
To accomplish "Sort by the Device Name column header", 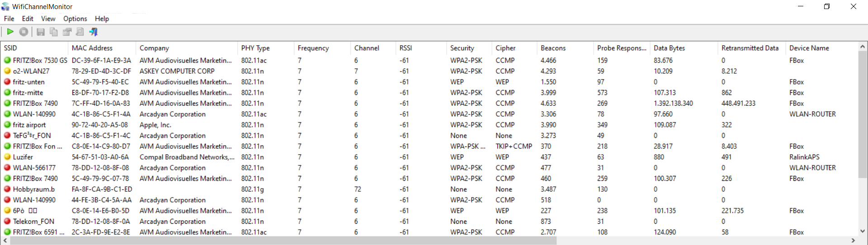I will click(x=821, y=48).
